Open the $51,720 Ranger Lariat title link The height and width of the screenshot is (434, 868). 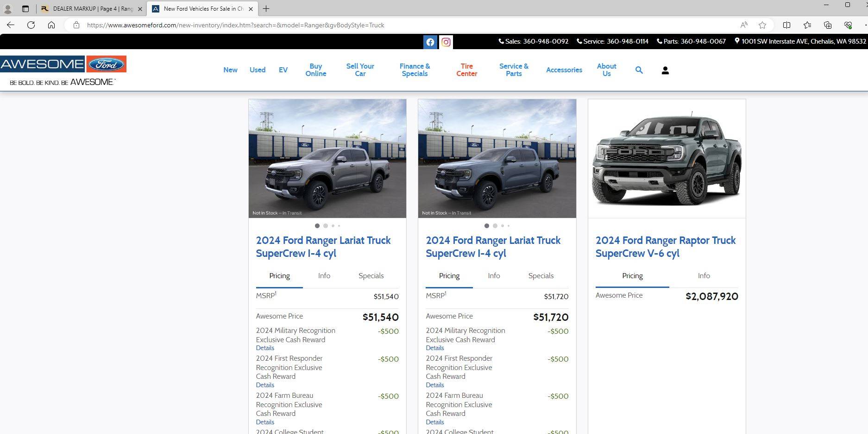pyautogui.click(x=493, y=247)
